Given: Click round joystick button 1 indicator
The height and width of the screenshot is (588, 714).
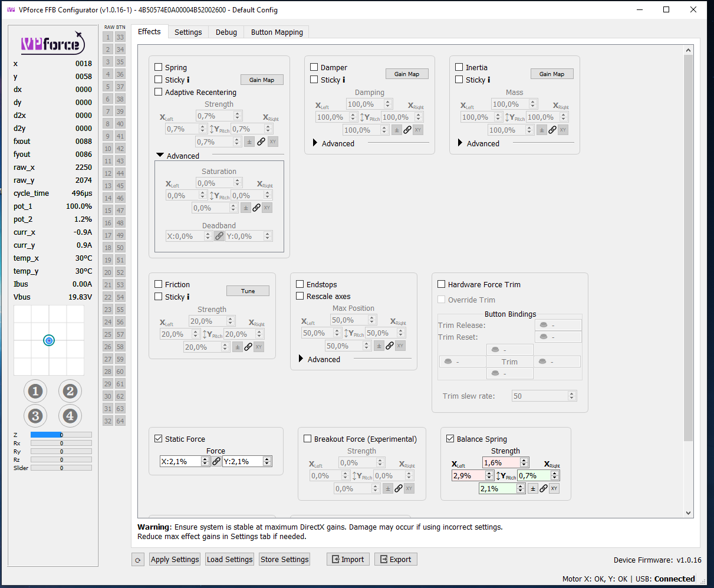Looking at the screenshot, I should pyautogui.click(x=35, y=391).
